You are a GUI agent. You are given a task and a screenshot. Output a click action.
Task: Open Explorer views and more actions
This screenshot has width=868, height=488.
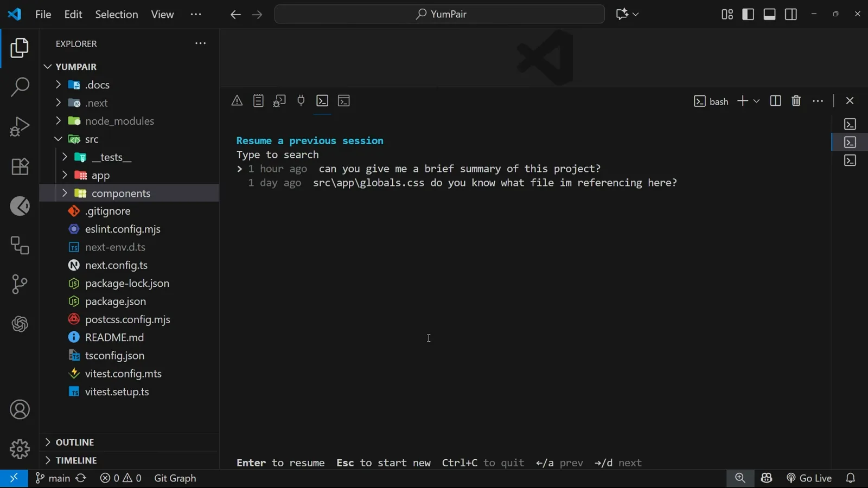(x=200, y=43)
